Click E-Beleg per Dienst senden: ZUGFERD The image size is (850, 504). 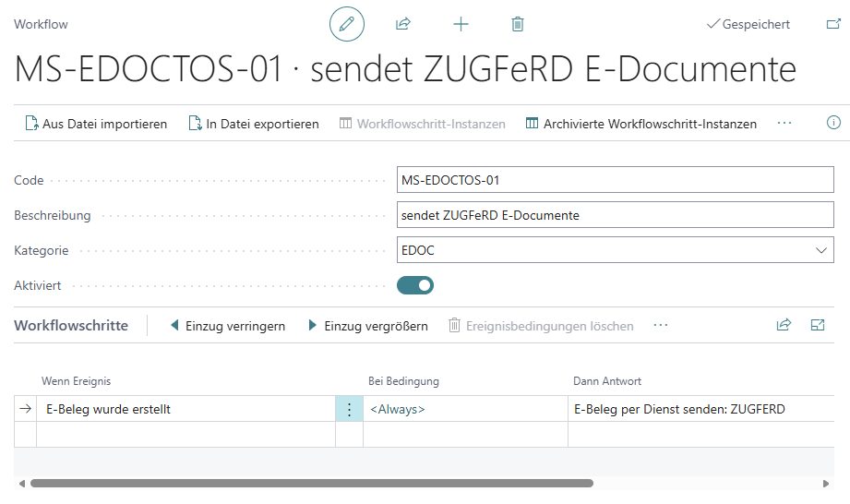click(x=679, y=409)
